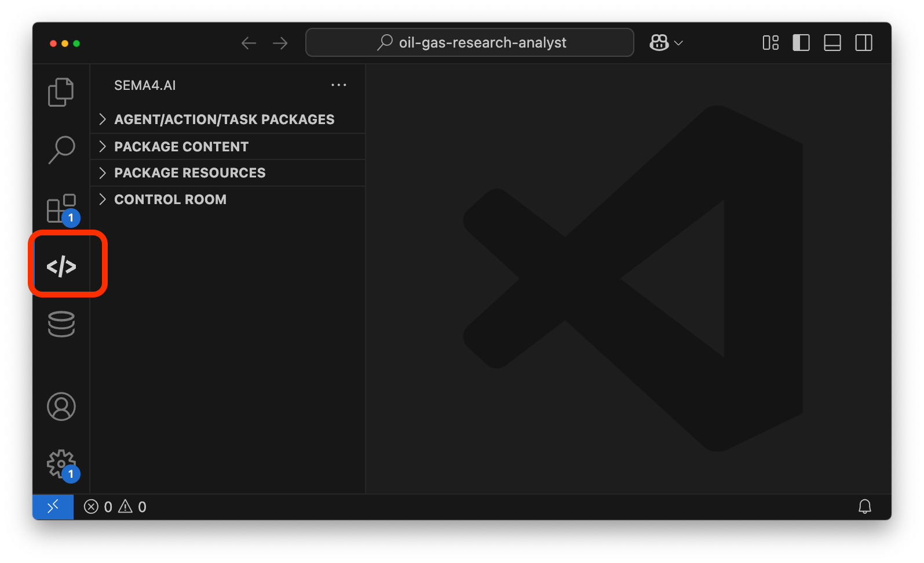Expand the Agent/Action/Task Packages section
924x563 pixels.
click(228, 119)
